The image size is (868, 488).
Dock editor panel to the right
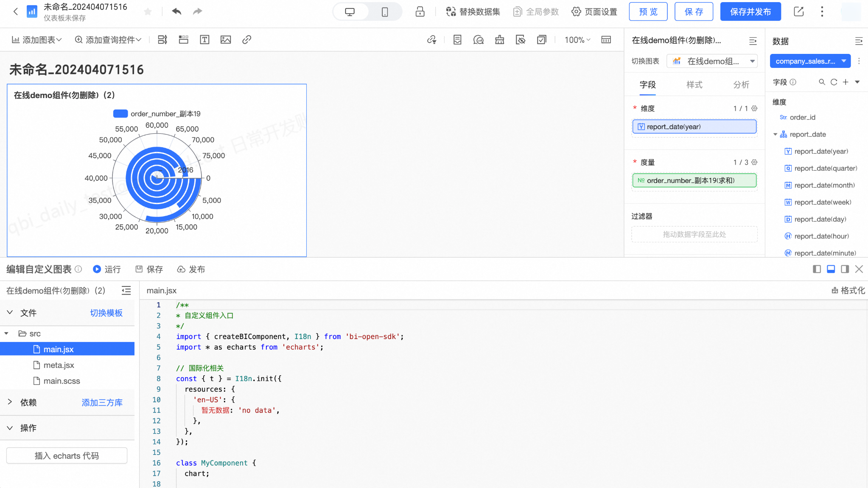(x=845, y=269)
